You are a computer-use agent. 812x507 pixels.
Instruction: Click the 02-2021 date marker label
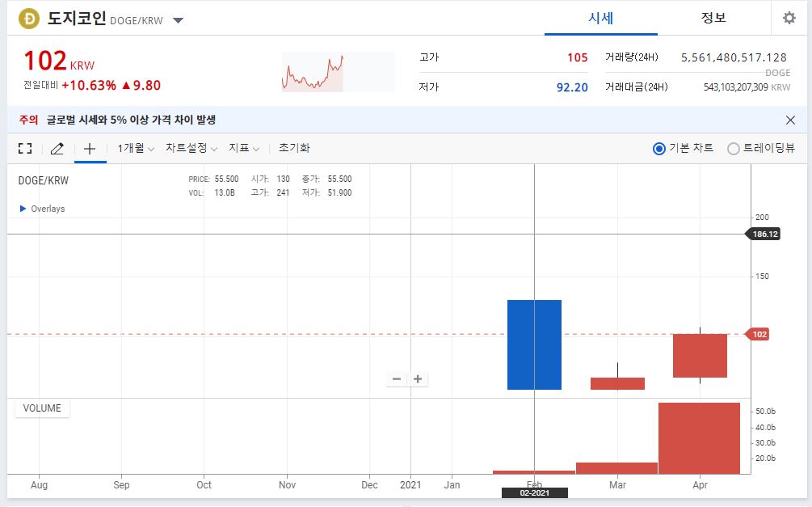tap(534, 493)
